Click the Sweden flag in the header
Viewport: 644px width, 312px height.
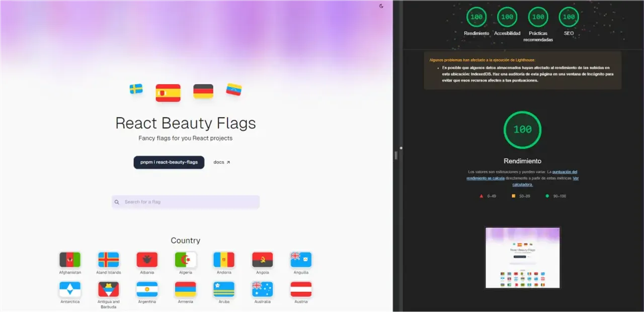click(136, 89)
